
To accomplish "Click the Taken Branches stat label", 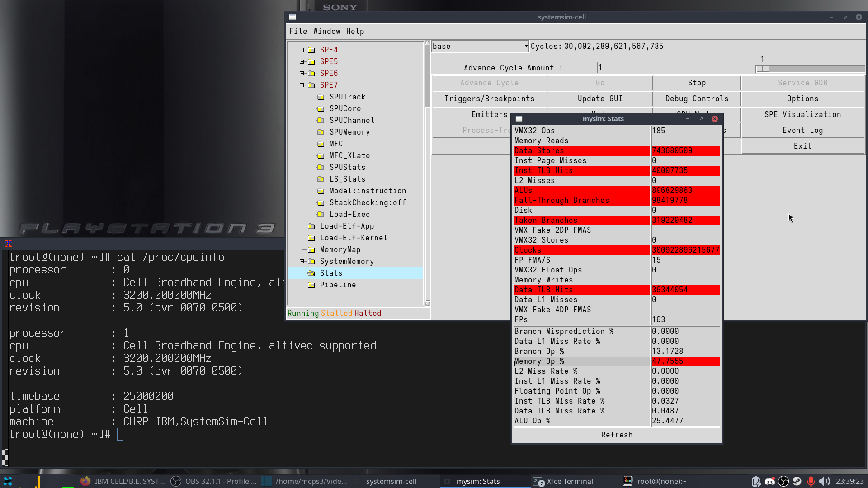I will (x=546, y=220).
